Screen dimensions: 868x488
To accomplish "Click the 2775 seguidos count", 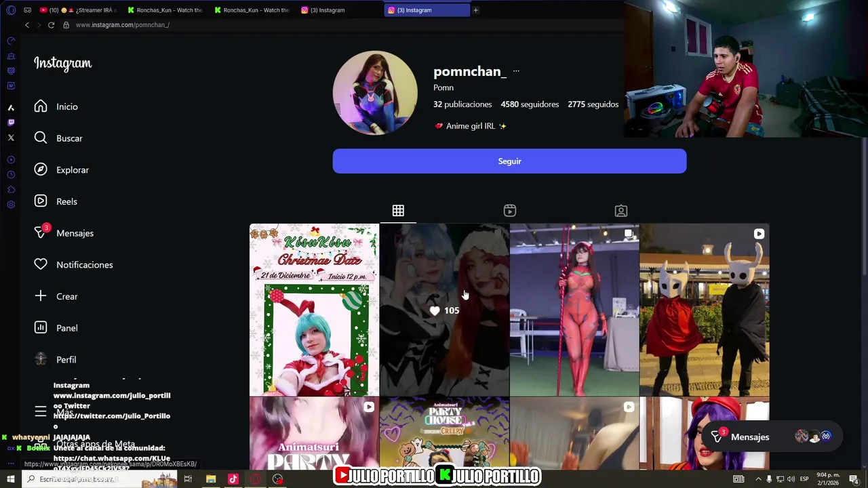I will click(593, 104).
